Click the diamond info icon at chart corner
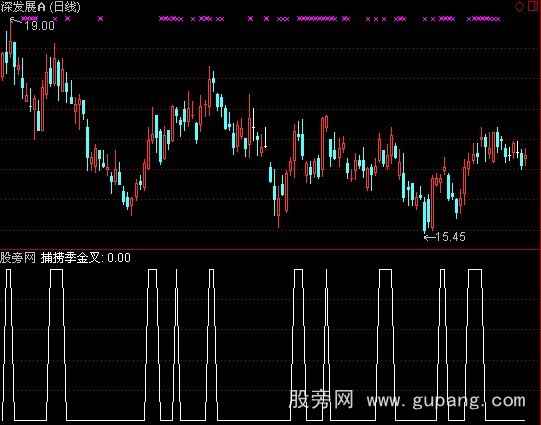 pos(519,7)
